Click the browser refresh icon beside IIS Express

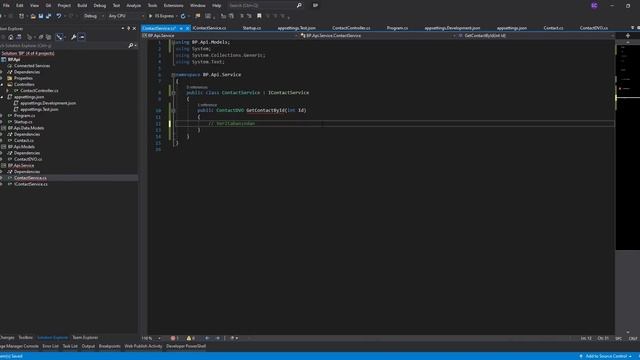click(183, 16)
